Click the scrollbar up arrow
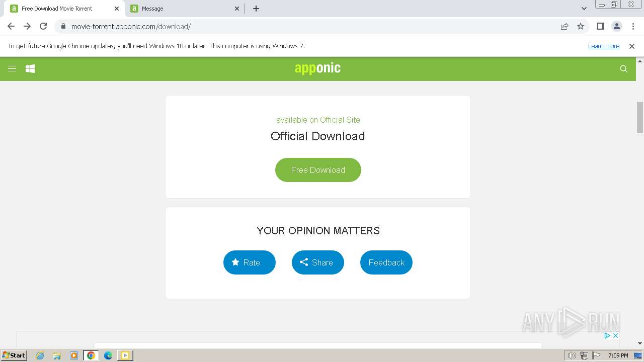 coord(640,61)
